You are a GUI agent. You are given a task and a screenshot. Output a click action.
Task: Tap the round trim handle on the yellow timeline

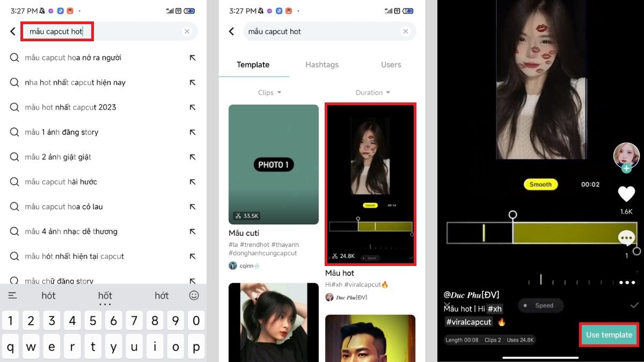(513, 215)
